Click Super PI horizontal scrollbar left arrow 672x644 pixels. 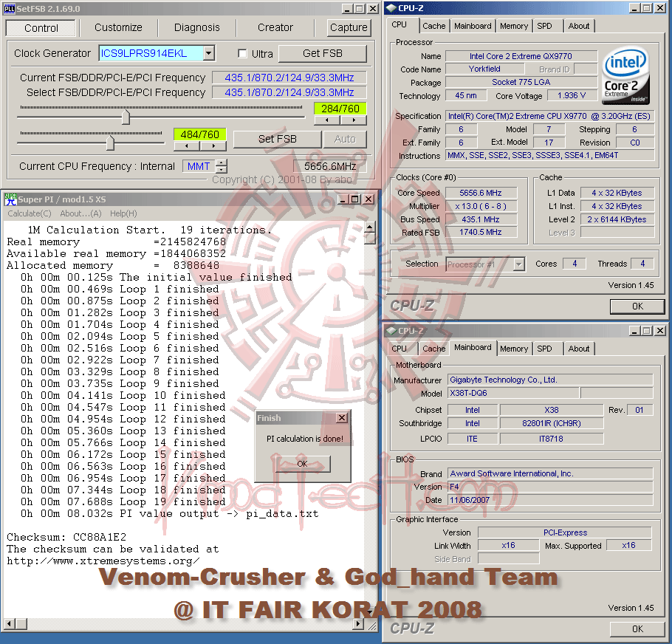(x=10, y=624)
